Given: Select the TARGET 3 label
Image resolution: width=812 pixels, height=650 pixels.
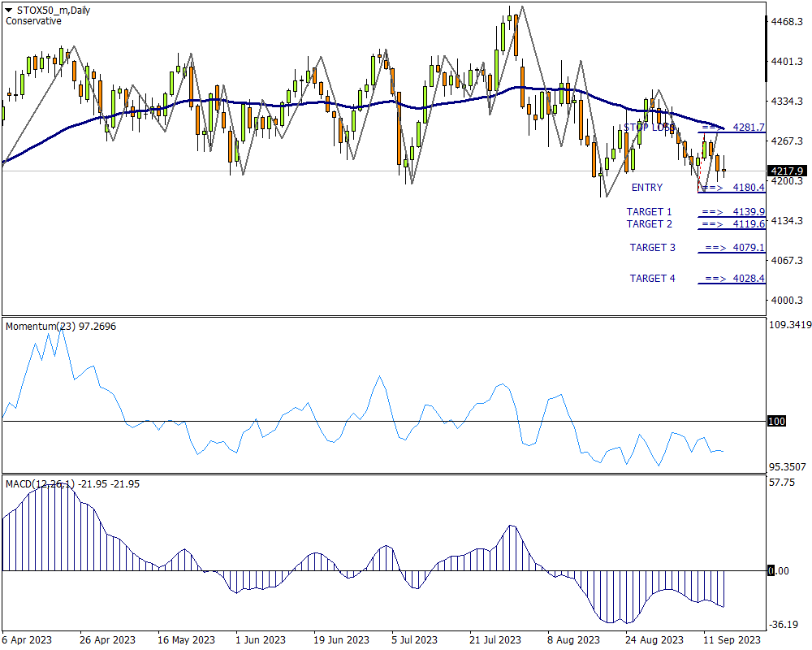Looking at the screenshot, I should tap(652, 248).
